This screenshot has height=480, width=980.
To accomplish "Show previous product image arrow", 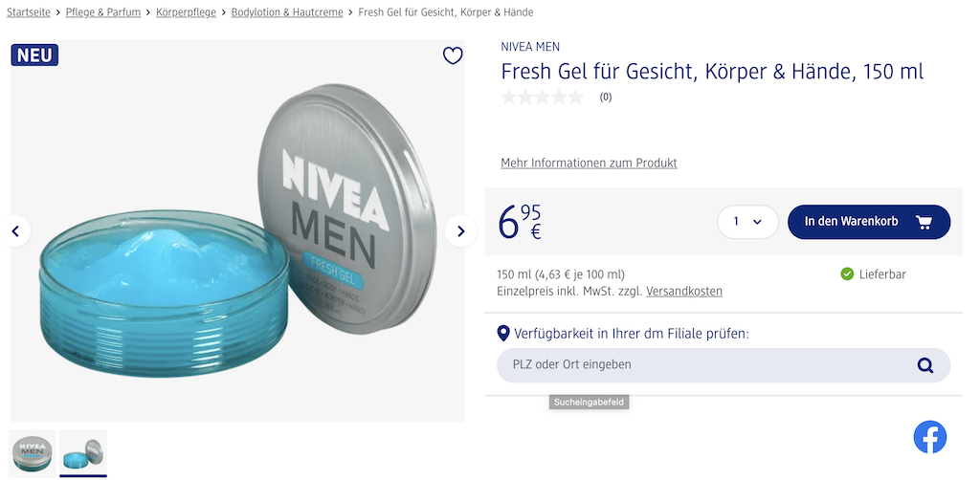I will 15,230.
